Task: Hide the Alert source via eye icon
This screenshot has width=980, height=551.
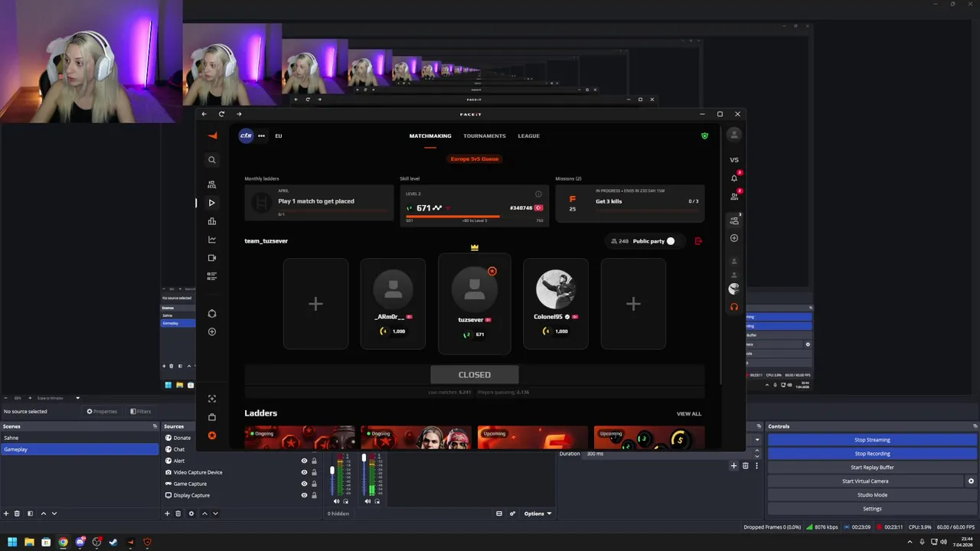Action: [x=304, y=461]
